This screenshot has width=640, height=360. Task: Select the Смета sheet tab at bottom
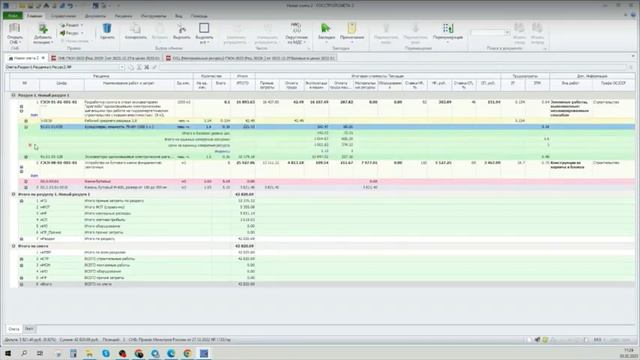[x=14, y=329]
